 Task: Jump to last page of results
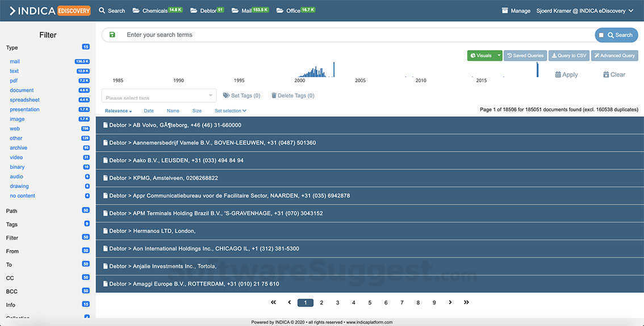point(466,303)
